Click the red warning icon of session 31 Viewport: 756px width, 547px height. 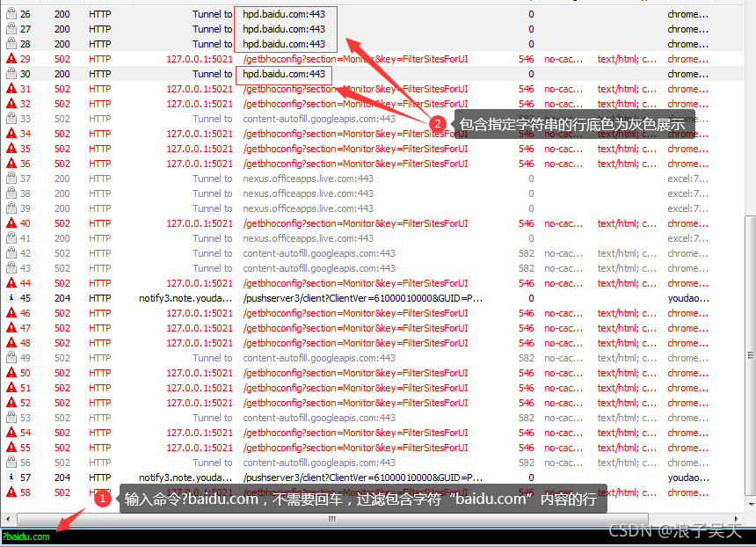(11, 88)
